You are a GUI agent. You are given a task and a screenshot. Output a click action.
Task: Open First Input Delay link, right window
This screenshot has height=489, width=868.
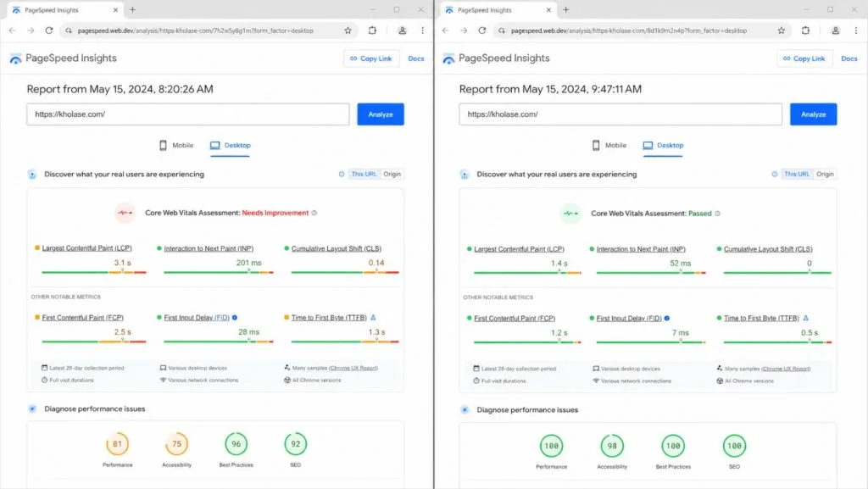(x=629, y=318)
